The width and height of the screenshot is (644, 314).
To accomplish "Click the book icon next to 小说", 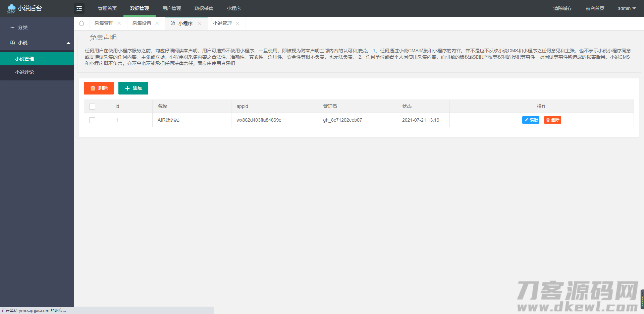I will coord(13,42).
